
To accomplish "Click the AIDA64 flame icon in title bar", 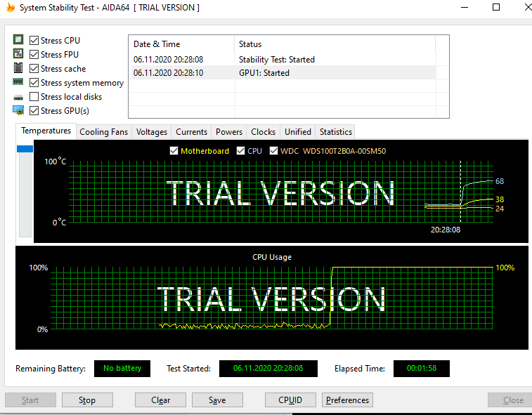I will click(11, 8).
